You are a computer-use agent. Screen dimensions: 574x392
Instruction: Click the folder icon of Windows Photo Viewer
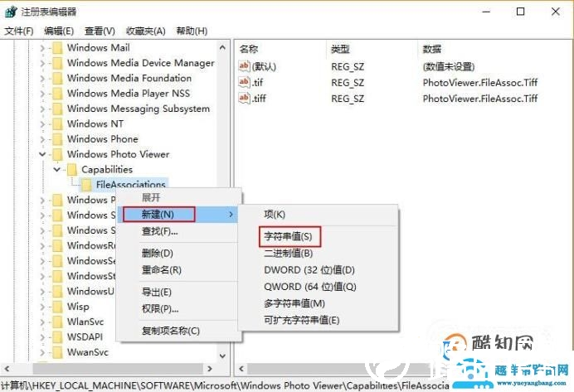click(x=57, y=154)
